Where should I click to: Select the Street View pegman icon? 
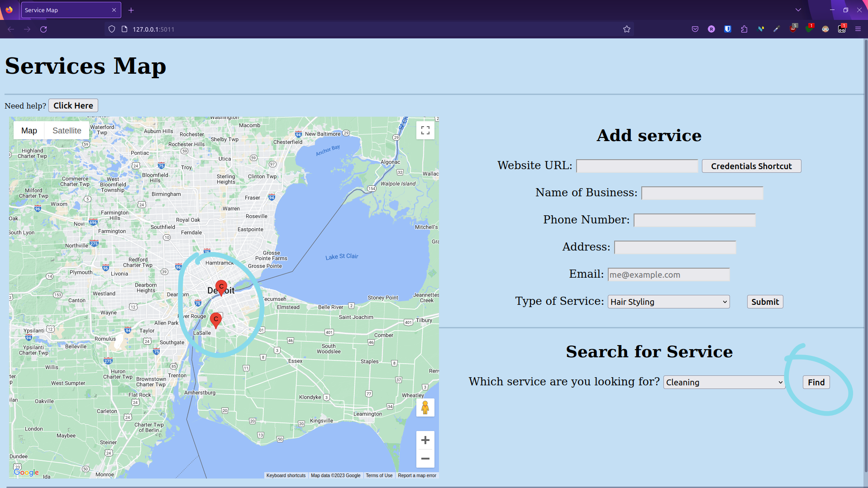(425, 407)
